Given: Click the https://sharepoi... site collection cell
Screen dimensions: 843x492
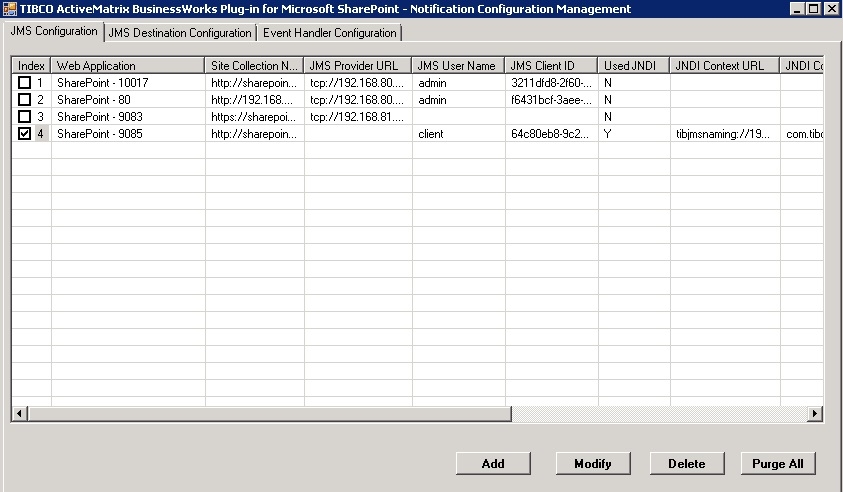Looking at the screenshot, I should tap(254, 117).
